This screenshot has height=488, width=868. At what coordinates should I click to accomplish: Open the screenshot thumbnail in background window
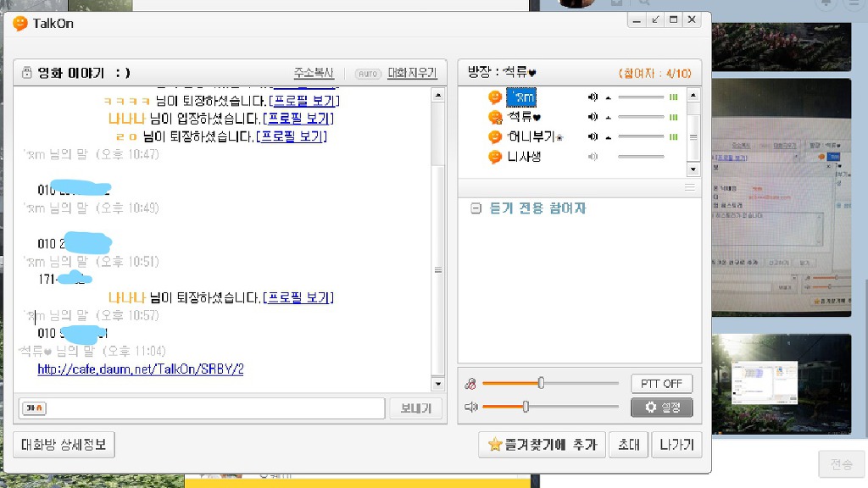pyautogui.click(x=781, y=197)
